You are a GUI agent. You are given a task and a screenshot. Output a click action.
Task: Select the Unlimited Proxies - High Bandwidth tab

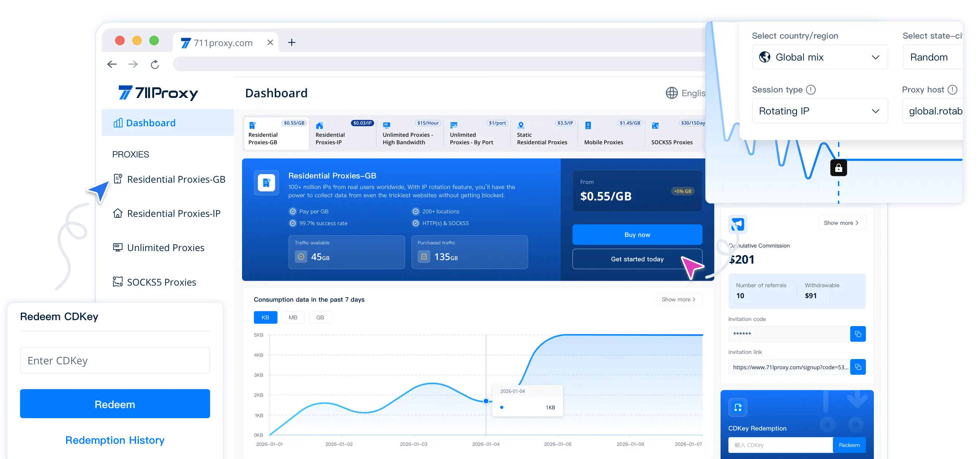point(411,133)
